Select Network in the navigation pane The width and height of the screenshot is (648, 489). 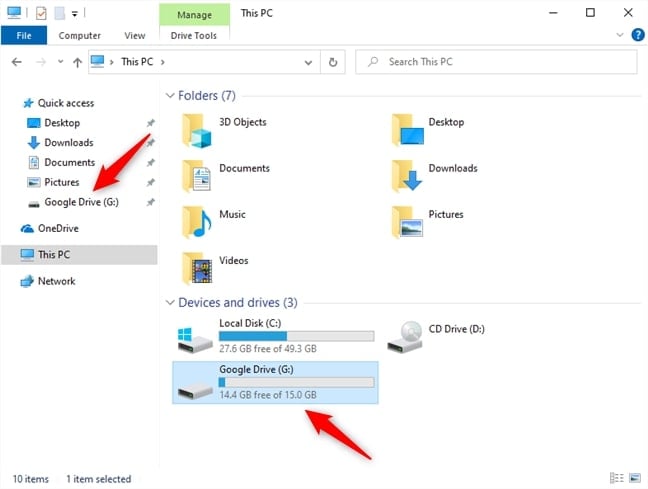coord(56,281)
